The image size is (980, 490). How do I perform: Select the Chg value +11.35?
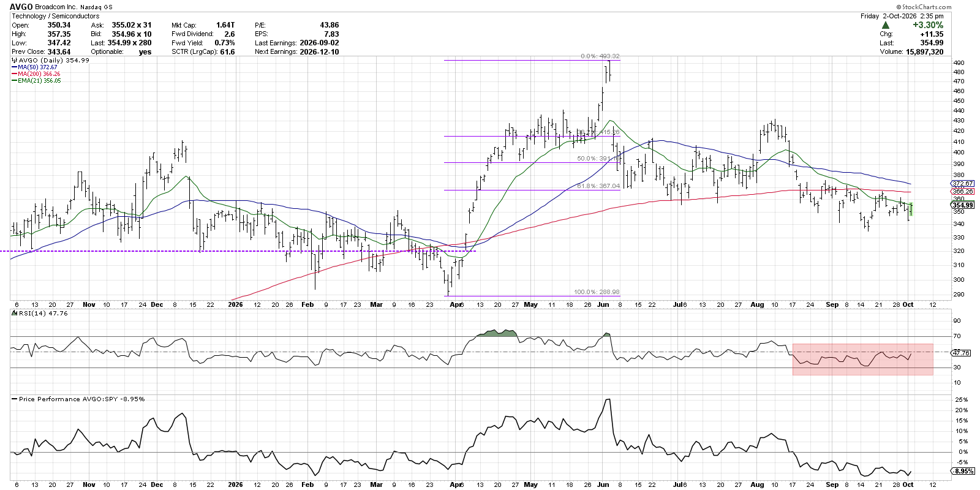[x=932, y=34]
